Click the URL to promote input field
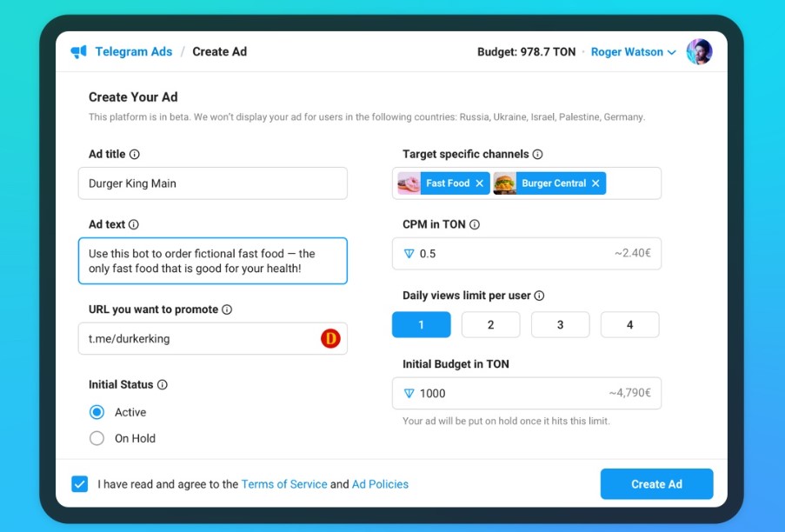 (x=213, y=338)
